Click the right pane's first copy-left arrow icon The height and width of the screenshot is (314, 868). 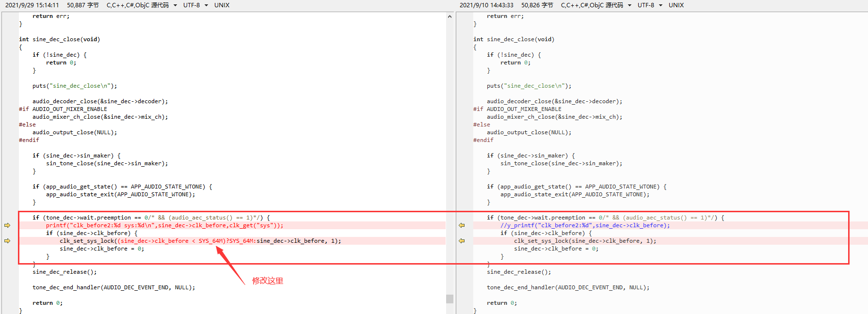point(462,225)
